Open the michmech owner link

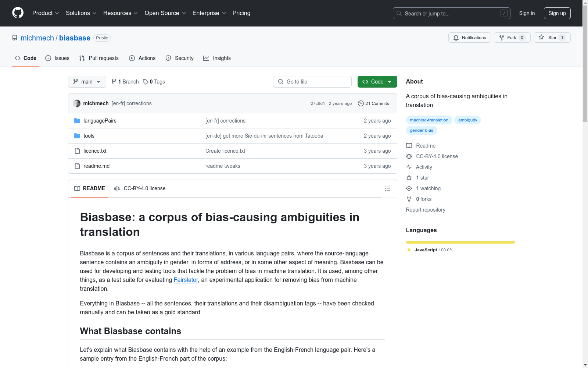[37, 38]
